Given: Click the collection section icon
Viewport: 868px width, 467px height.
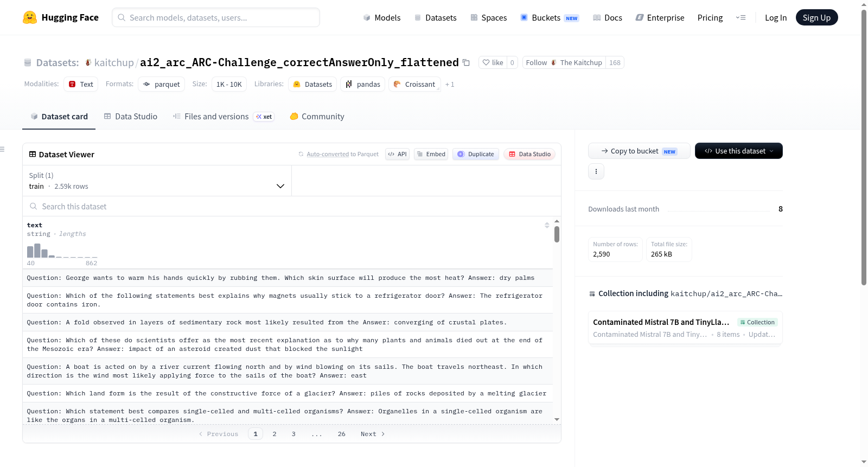Looking at the screenshot, I should click(592, 293).
